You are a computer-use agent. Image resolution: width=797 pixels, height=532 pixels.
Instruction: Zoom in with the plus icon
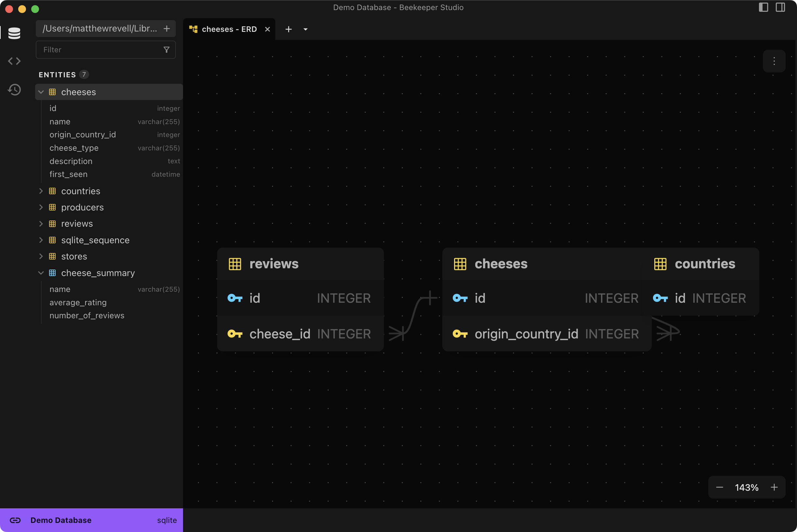pyautogui.click(x=774, y=487)
